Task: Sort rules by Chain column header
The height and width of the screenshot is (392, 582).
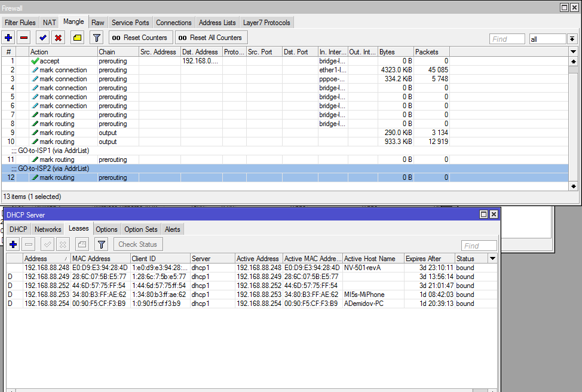Action: click(118, 52)
